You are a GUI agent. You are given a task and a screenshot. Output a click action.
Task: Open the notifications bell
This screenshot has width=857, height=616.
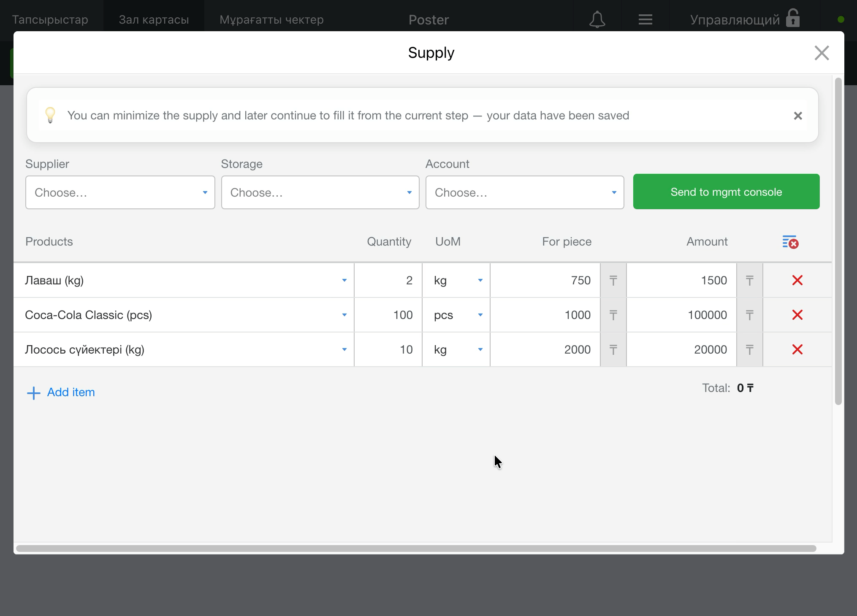(x=597, y=19)
